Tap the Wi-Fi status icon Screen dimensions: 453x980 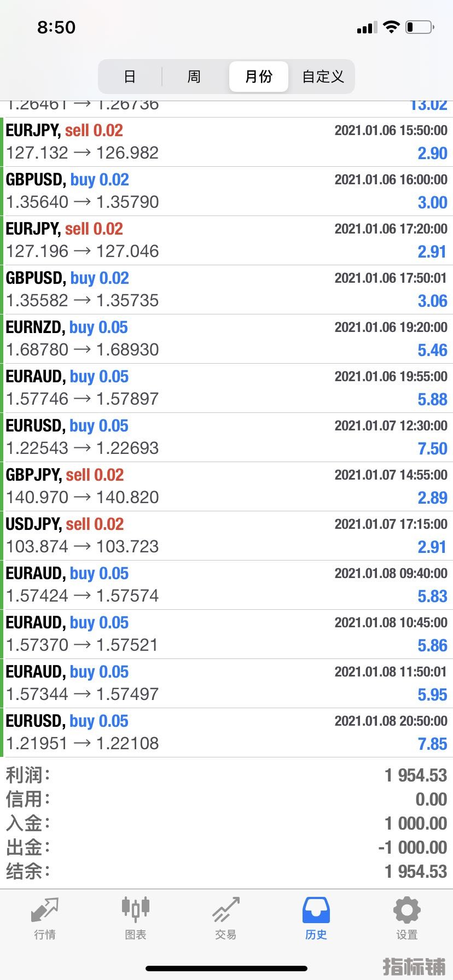point(391,27)
